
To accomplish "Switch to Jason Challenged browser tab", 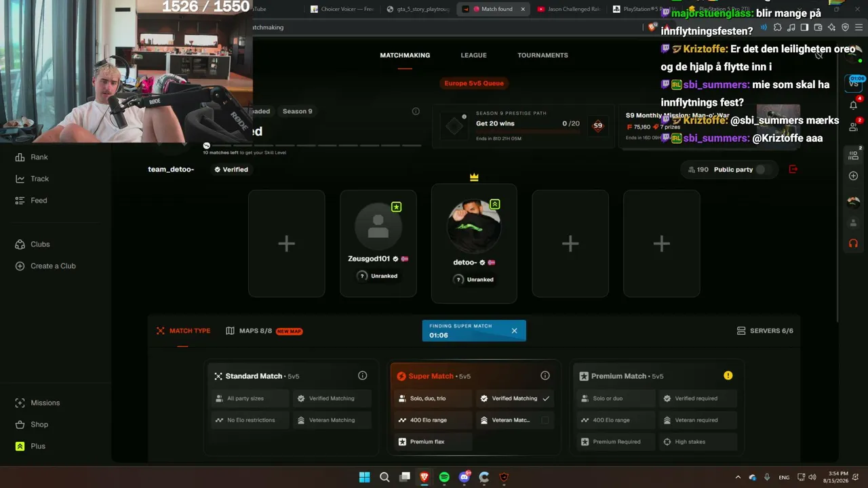I will (568, 9).
